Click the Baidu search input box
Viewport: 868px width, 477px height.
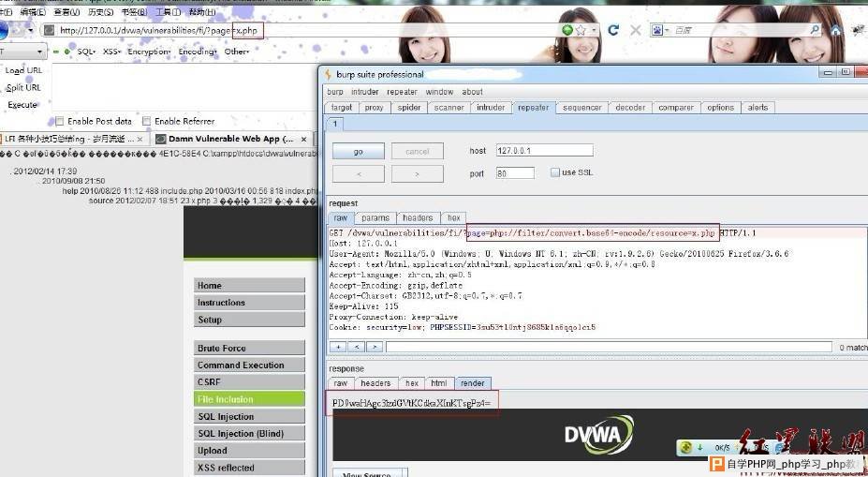(740, 30)
